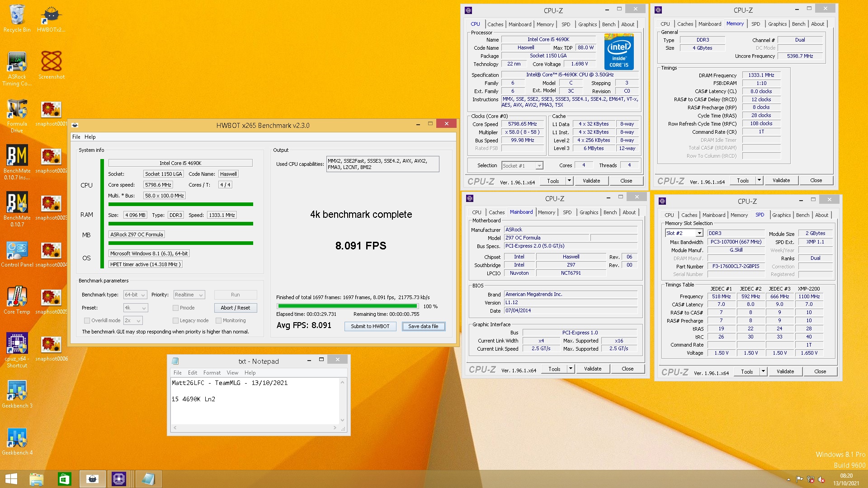Click the Save data file button
The image size is (868, 488).
point(423,326)
